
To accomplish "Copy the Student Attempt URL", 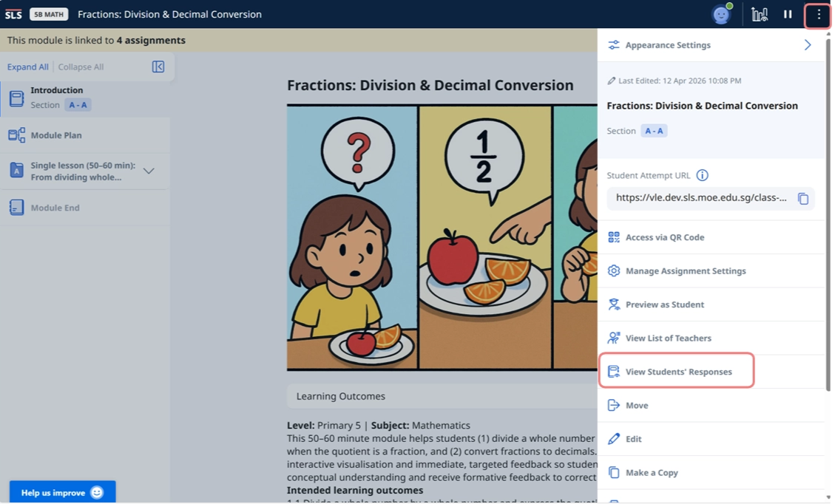I will [x=803, y=199].
